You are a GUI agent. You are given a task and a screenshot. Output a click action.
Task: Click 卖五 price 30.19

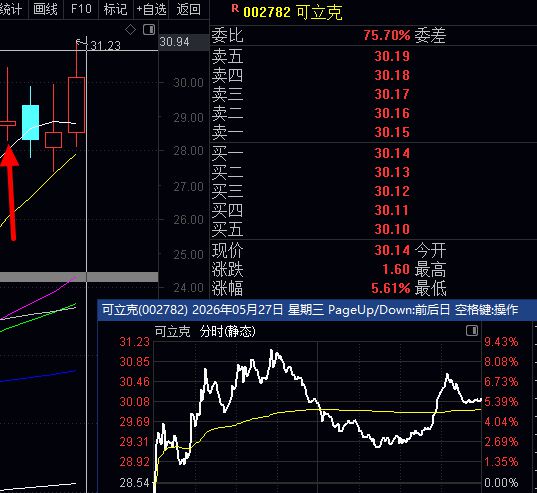point(392,56)
